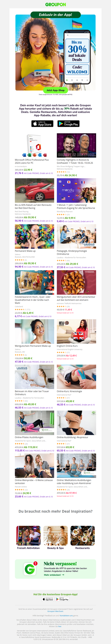Open the eismann Wertgutschein deal title
The height and width of the screenshot is (644, 111).
click(76, 298)
